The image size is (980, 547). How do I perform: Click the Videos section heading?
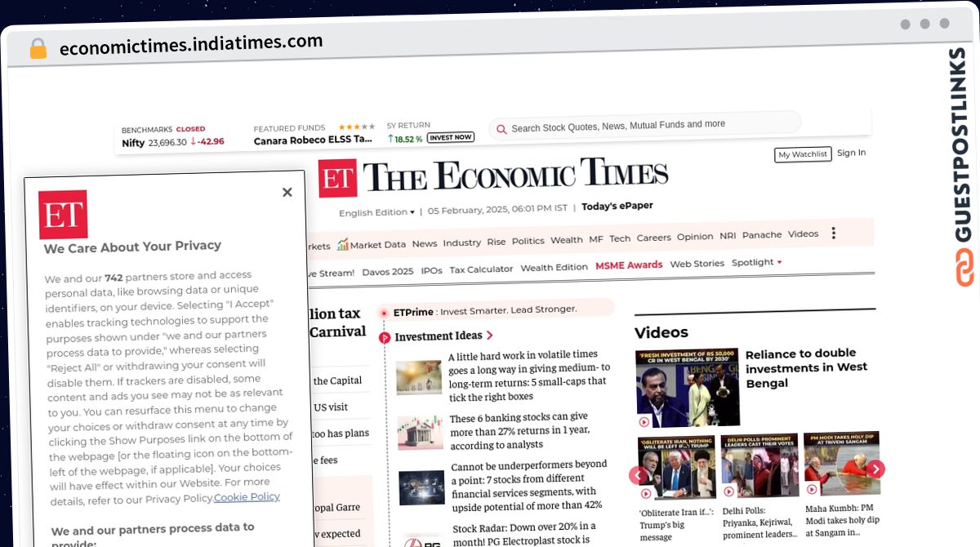pos(661,332)
